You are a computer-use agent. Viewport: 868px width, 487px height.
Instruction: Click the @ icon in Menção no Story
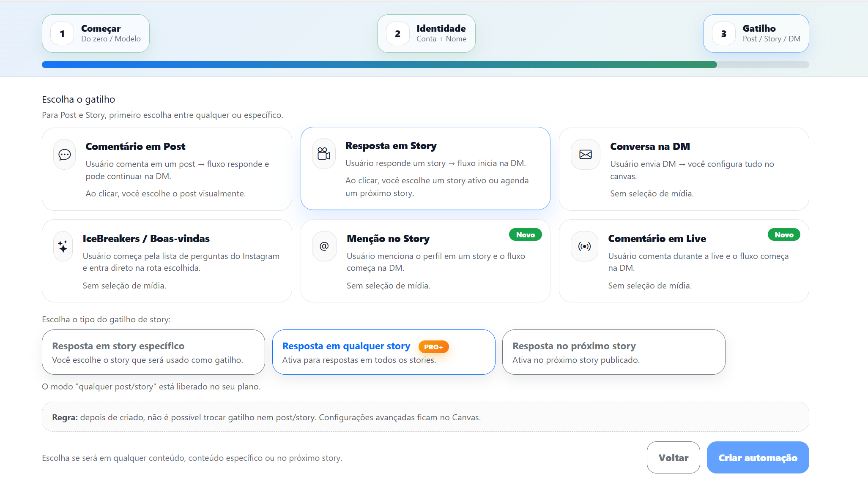(x=324, y=246)
